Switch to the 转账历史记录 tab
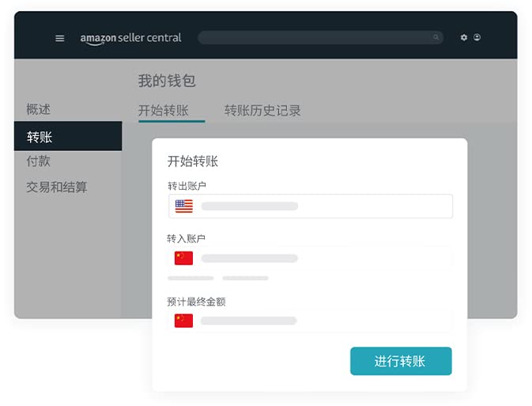Viewport: 532px width, 406px height. tap(262, 111)
